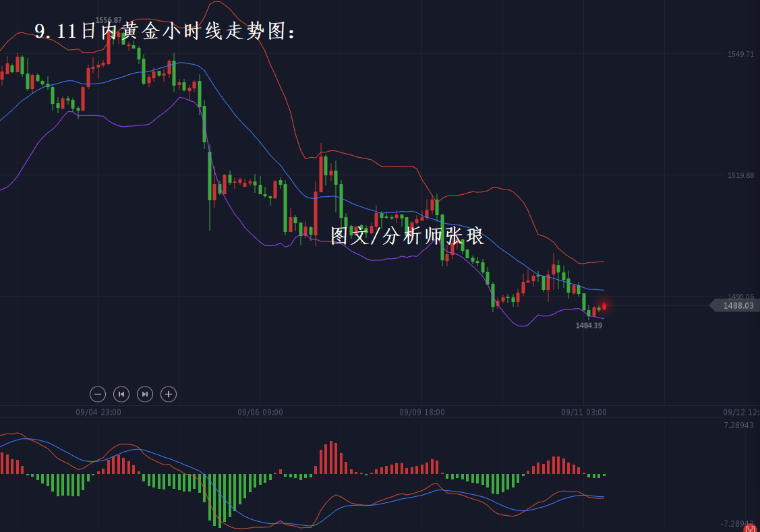Click the 7.28943 MACD scale label
Viewport: 760px width, 532px height.
pos(738,425)
